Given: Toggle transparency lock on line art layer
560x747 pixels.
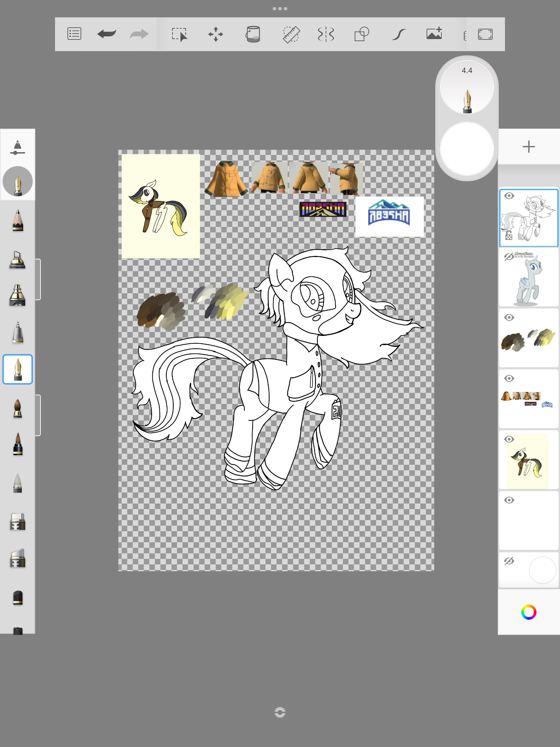Looking at the screenshot, I should click(509, 236).
